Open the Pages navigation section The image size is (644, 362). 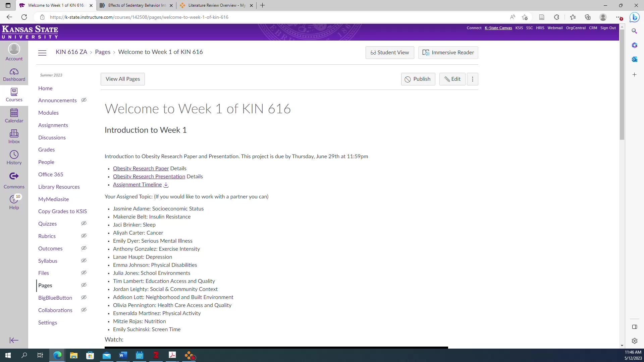click(45, 285)
